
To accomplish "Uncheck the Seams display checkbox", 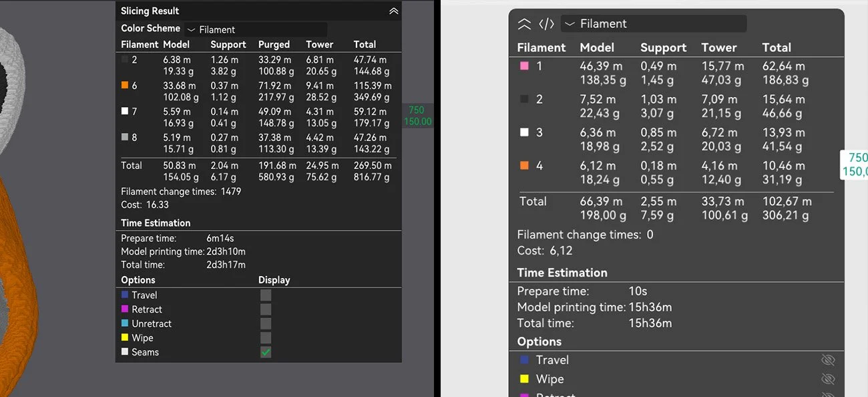I will tap(266, 352).
